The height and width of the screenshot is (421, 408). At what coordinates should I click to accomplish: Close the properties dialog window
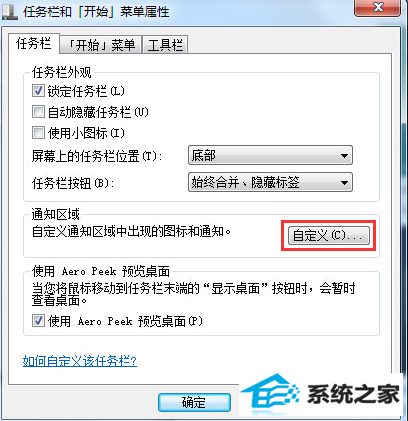click(x=377, y=7)
